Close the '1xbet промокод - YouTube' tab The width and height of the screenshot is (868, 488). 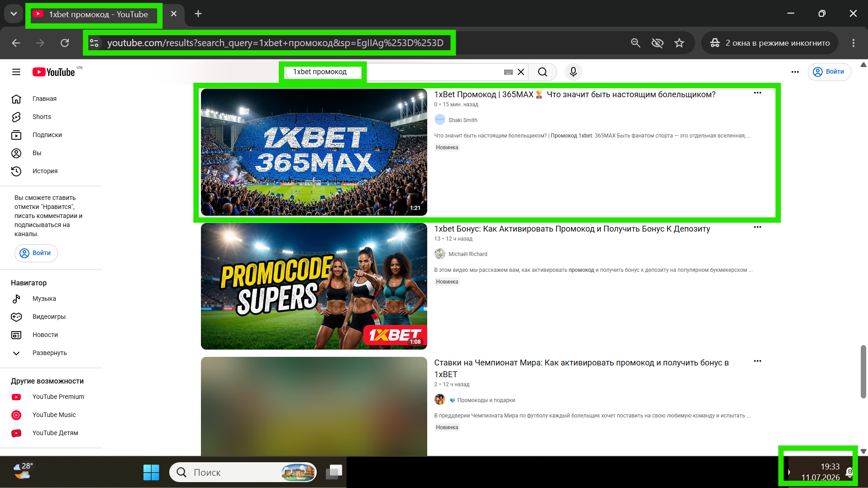click(174, 14)
